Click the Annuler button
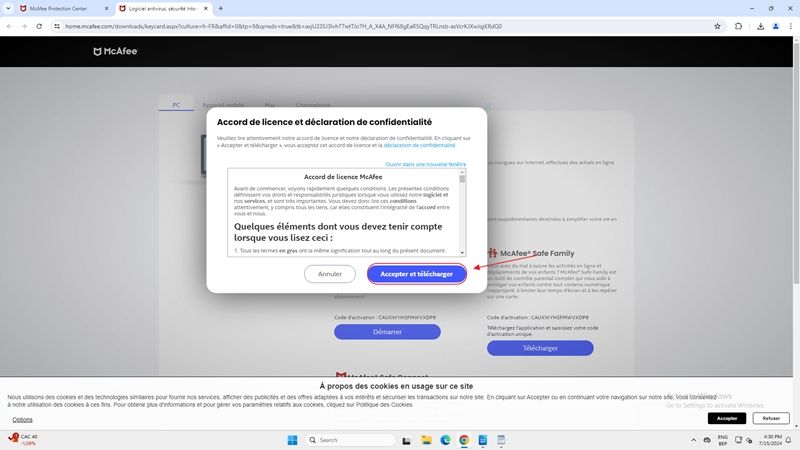This screenshot has width=800, height=450. 330,274
